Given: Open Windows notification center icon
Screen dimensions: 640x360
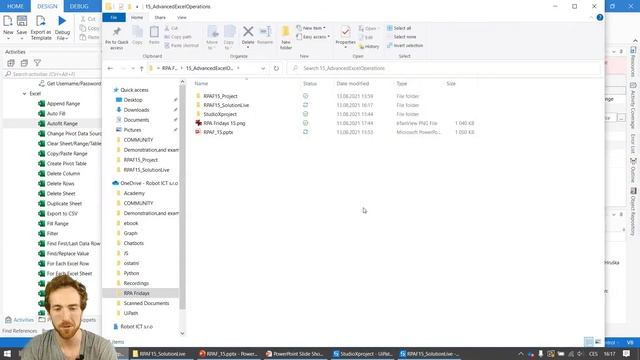Looking at the screenshot, I should (x=627, y=353).
